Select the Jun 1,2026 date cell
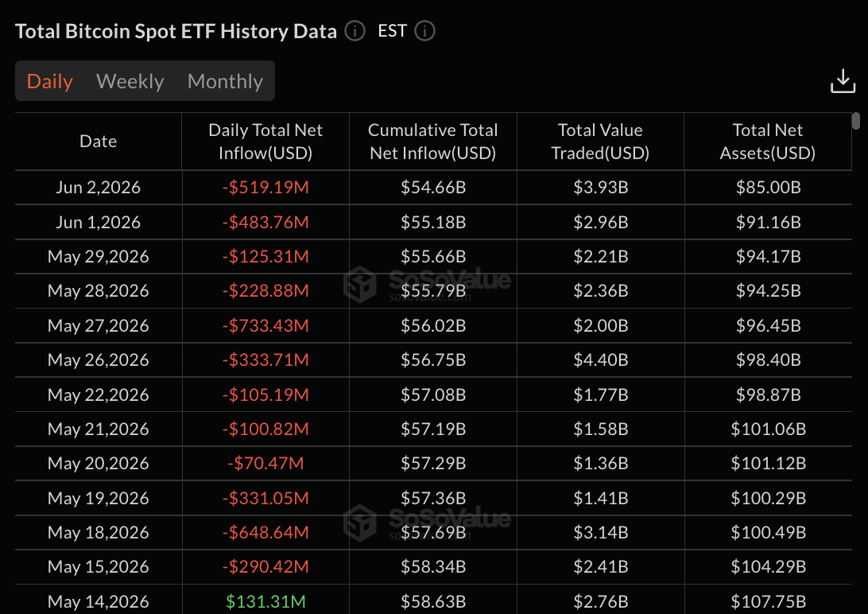The image size is (868, 614). [x=98, y=222]
